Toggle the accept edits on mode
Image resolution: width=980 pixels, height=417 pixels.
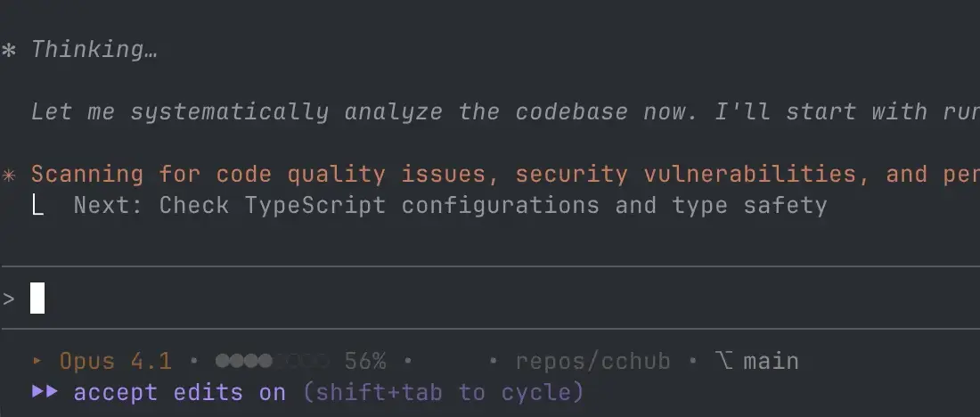point(180,392)
